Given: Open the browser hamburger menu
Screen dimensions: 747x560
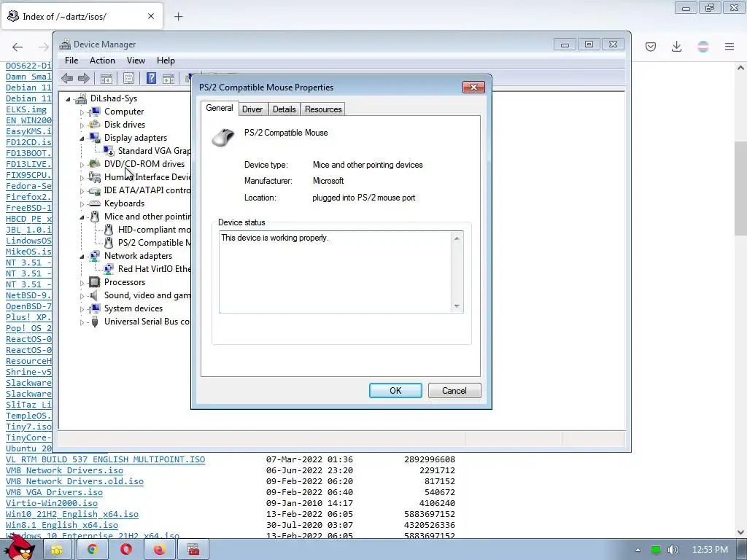Looking at the screenshot, I should 729,47.
